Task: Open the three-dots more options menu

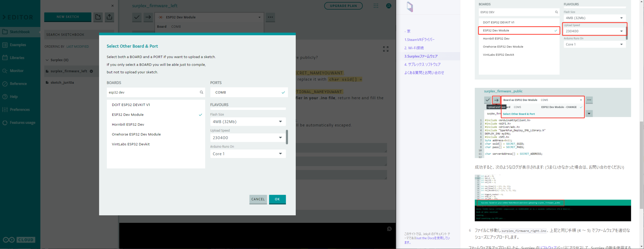Action: pos(270,17)
